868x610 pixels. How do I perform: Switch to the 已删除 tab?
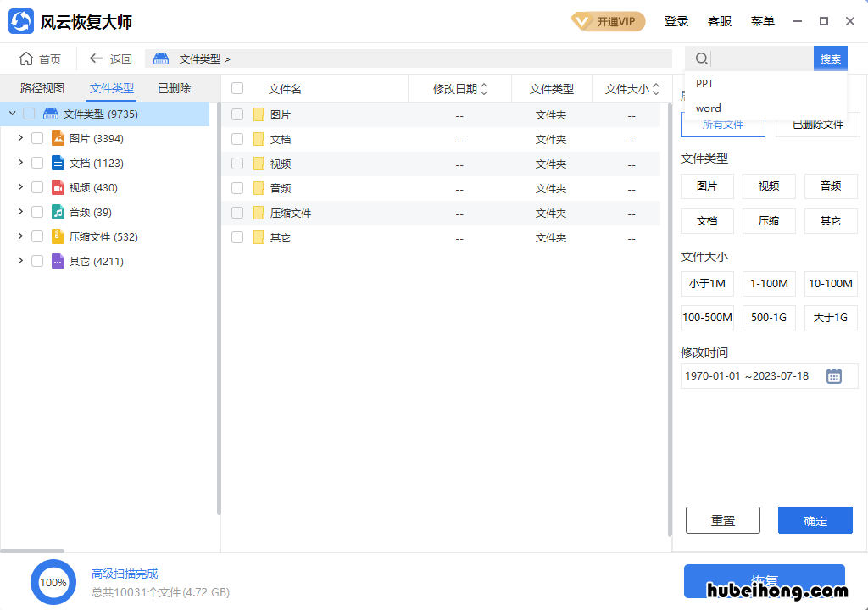point(175,88)
